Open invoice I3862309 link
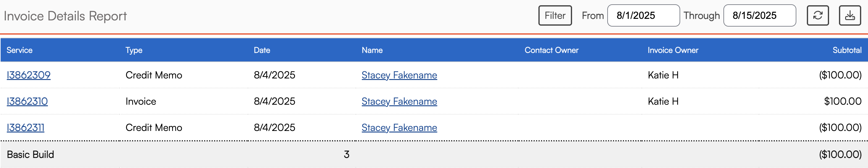868x168 pixels. pyautogui.click(x=29, y=75)
